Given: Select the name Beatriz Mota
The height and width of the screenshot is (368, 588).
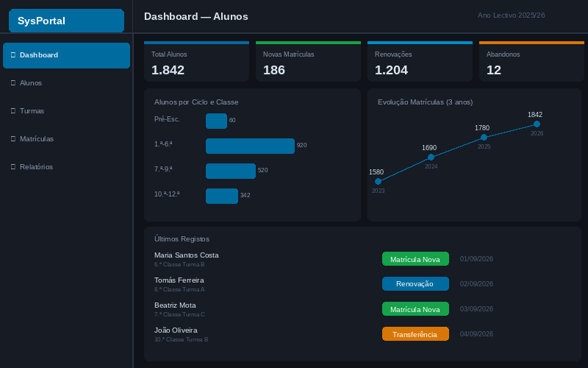Looking at the screenshot, I should [175, 305].
